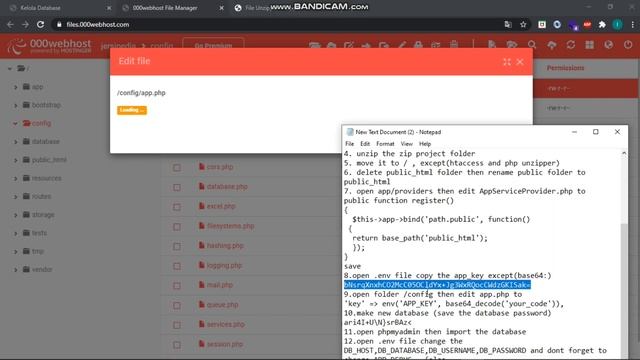Open Notepad Help menu
Image resolution: width=640 pixels, height=360 pixels.
pyautogui.click(x=425, y=144)
